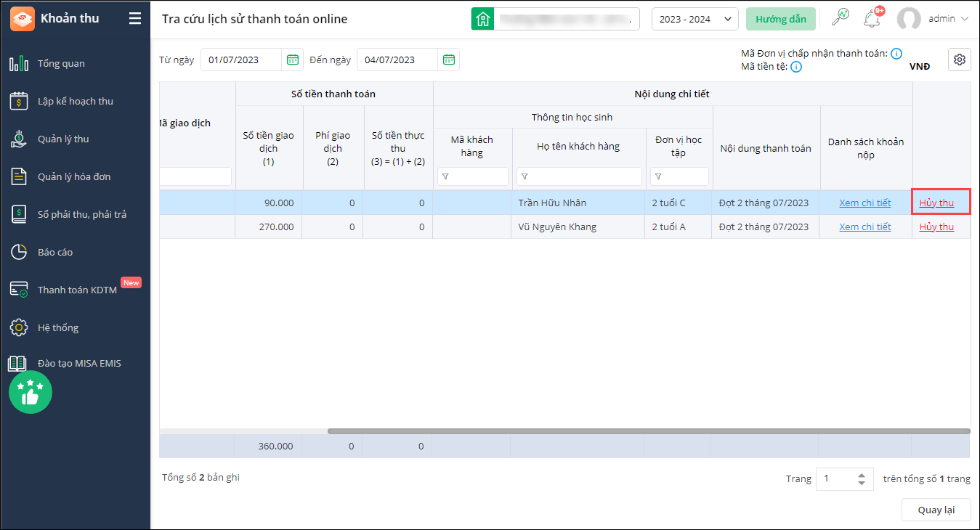Click Hủy thu for Trần Hữu Nhân
980x530 pixels.
click(936, 203)
